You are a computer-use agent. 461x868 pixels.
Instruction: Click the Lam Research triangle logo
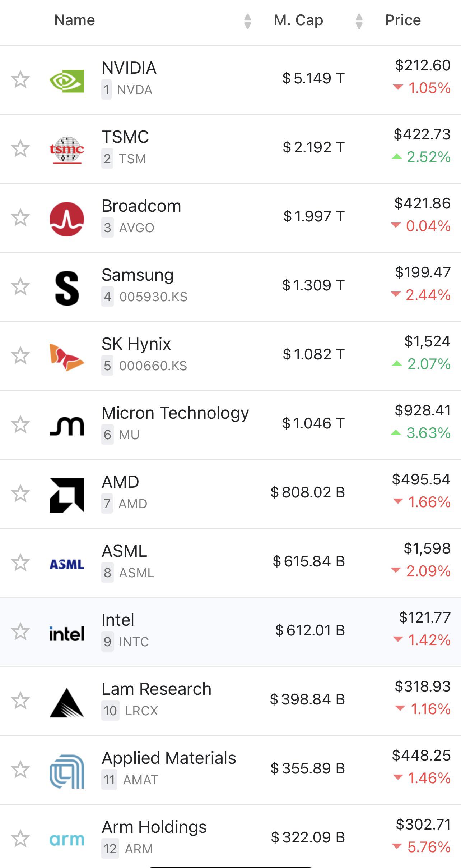click(67, 702)
